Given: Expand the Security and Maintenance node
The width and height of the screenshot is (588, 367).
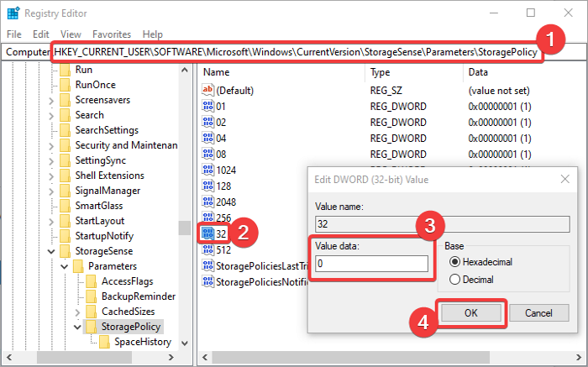Looking at the screenshot, I should [x=51, y=146].
